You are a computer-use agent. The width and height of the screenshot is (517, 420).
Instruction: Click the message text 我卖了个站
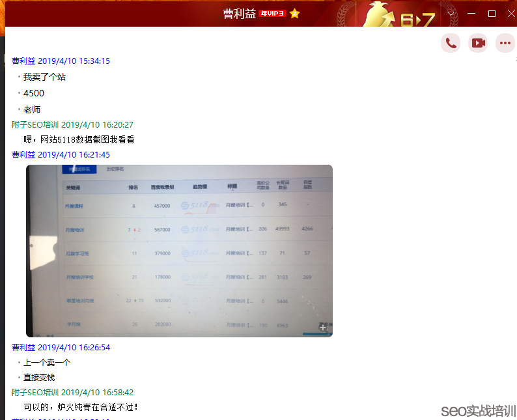pyautogui.click(x=44, y=77)
